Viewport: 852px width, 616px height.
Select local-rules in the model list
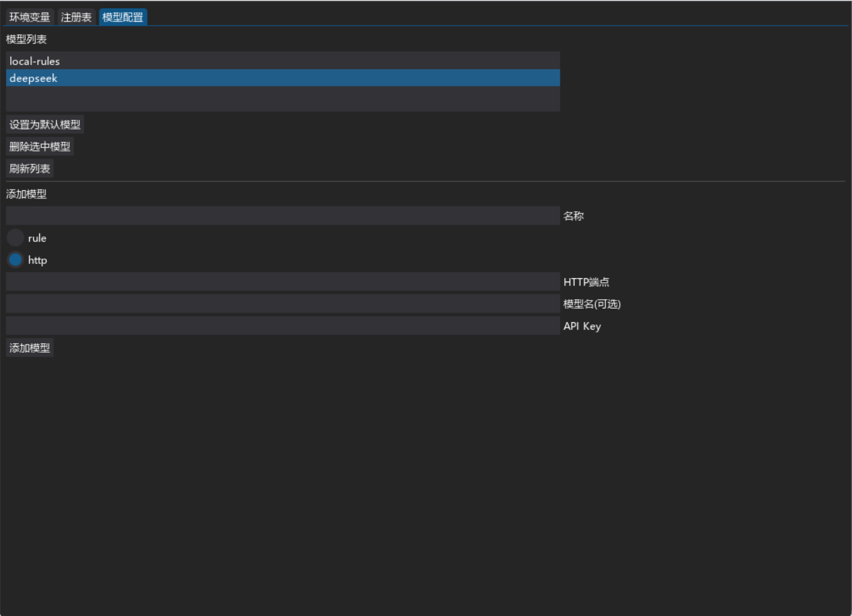click(x=283, y=61)
